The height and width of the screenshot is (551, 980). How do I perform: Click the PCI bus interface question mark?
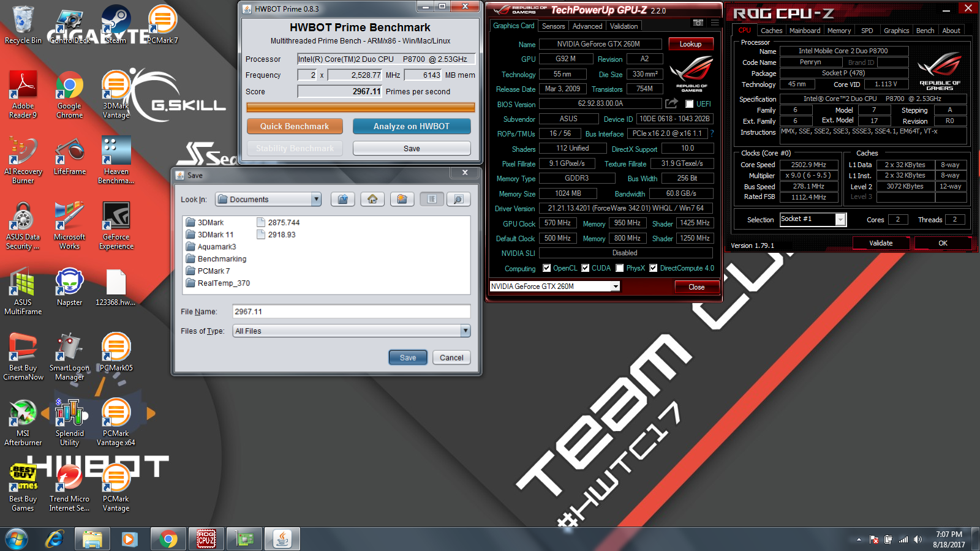[712, 133]
